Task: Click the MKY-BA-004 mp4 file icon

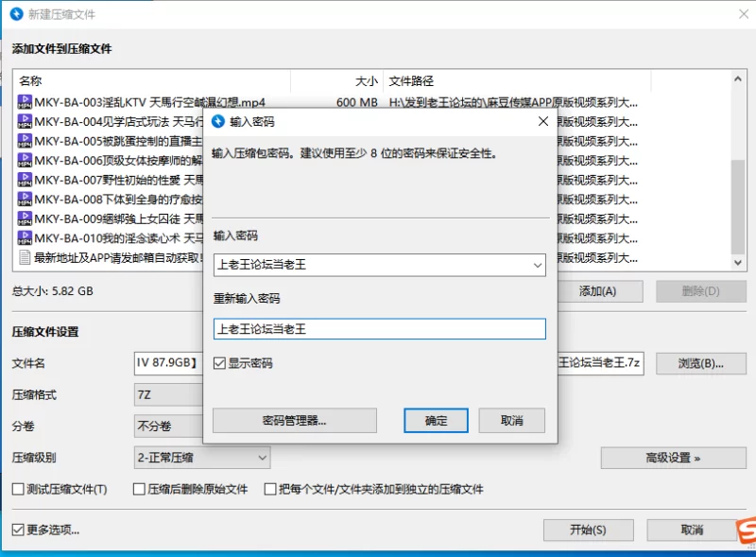Action: coord(25,121)
